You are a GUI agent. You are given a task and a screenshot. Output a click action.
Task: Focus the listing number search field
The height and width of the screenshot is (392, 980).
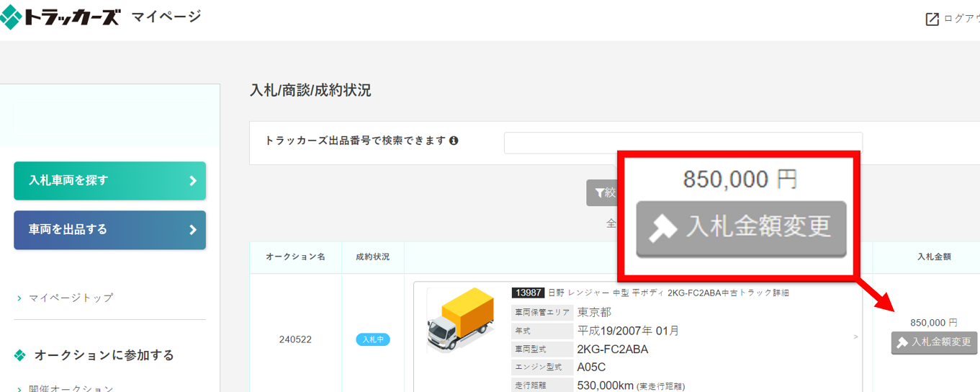point(683,143)
